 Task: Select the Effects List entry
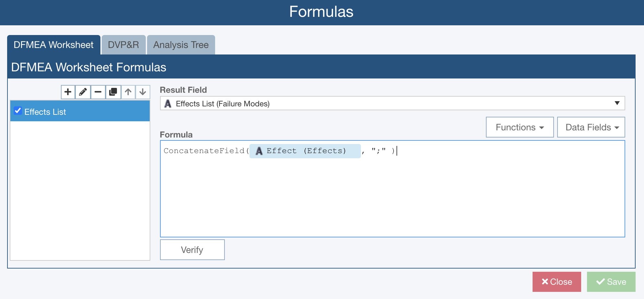tap(45, 112)
